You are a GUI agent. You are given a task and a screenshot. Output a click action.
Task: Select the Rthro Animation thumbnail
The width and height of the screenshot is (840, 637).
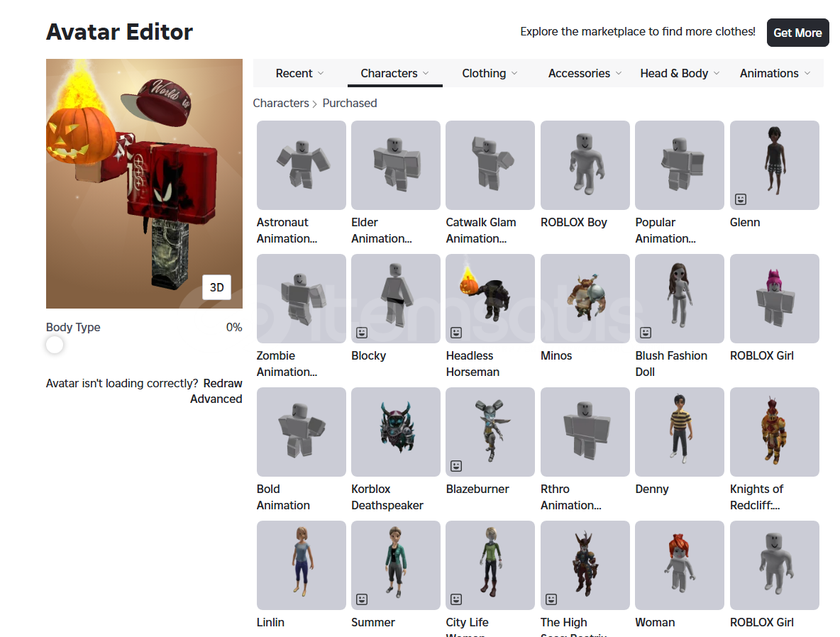pyautogui.click(x=585, y=432)
